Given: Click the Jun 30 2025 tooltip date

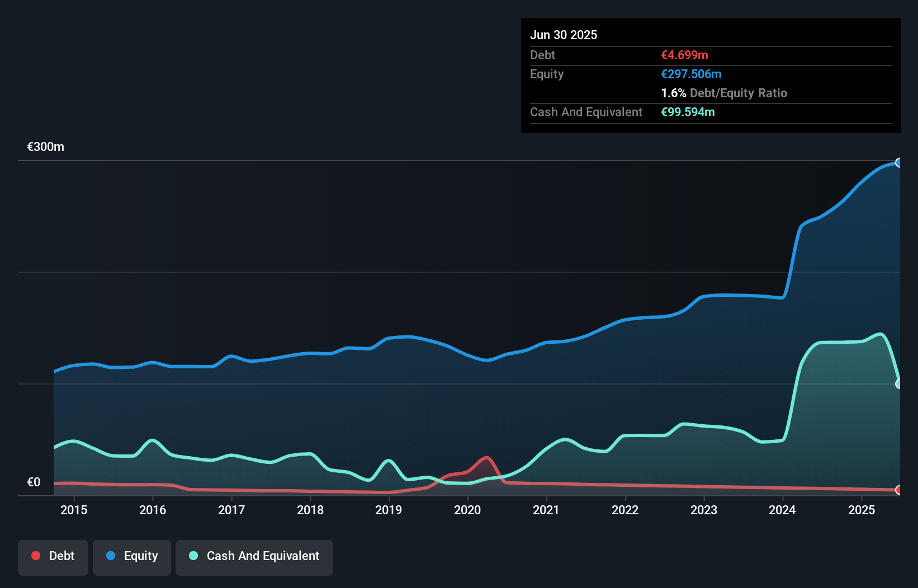Looking at the screenshot, I should (x=564, y=35).
